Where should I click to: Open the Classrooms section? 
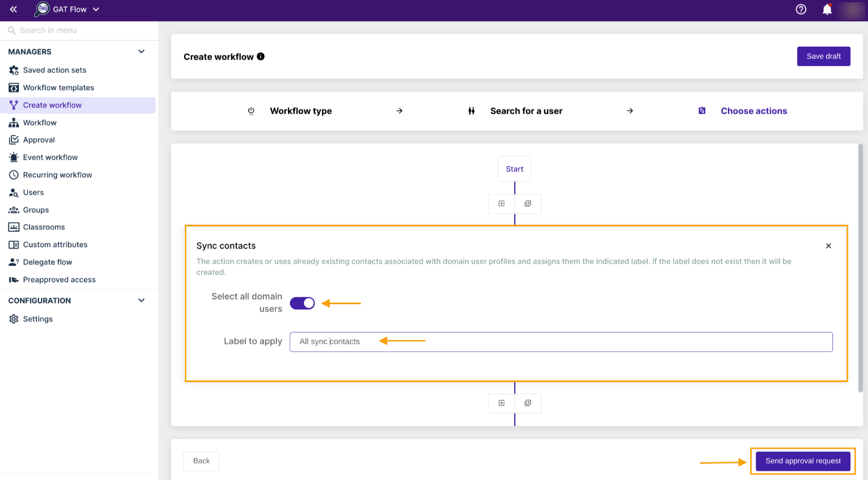pos(43,227)
